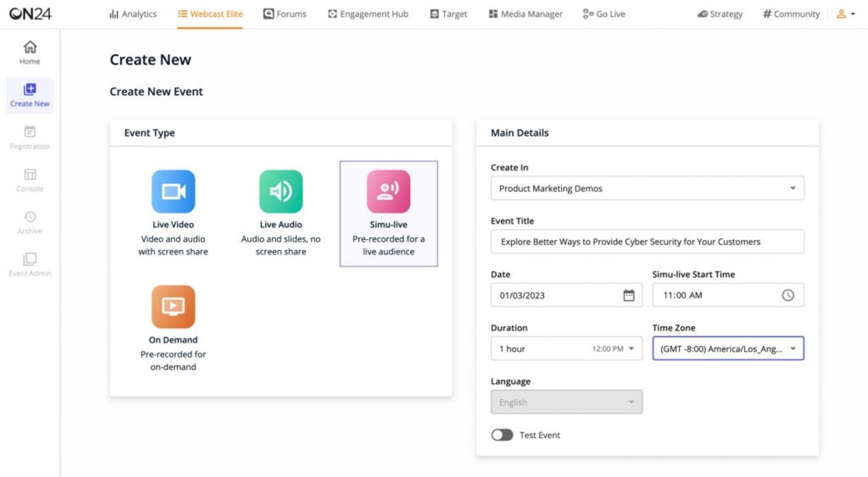The height and width of the screenshot is (477, 868).
Task: Expand the Duration dropdown
Action: (566, 348)
